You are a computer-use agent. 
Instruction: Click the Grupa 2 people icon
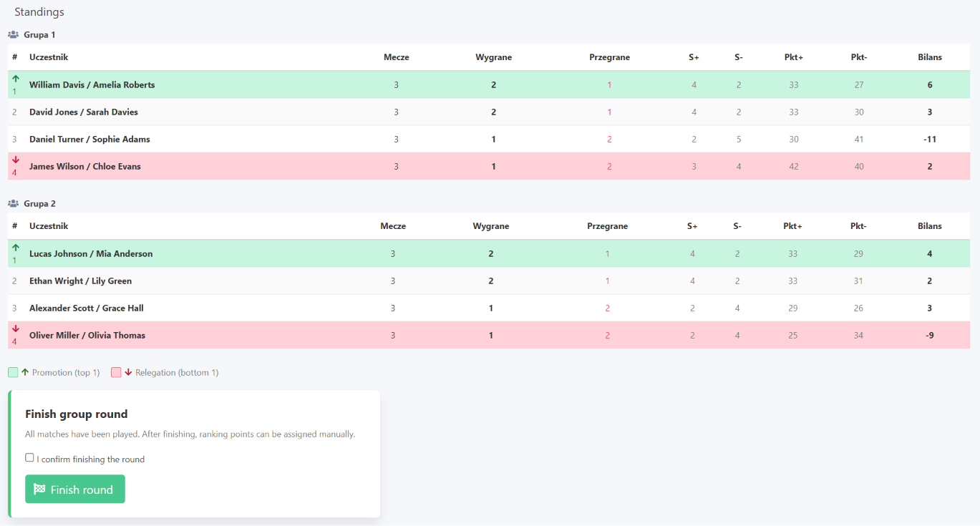(13, 203)
